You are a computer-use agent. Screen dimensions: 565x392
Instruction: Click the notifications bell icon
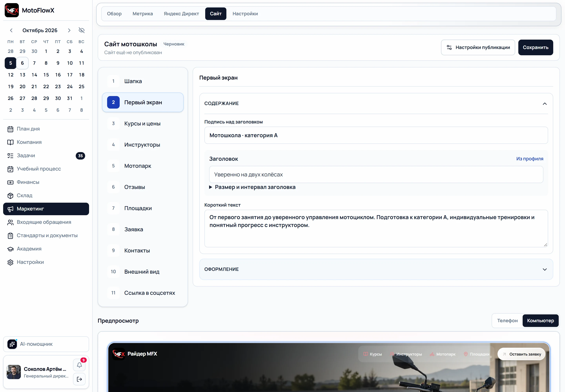(x=79, y=365)
